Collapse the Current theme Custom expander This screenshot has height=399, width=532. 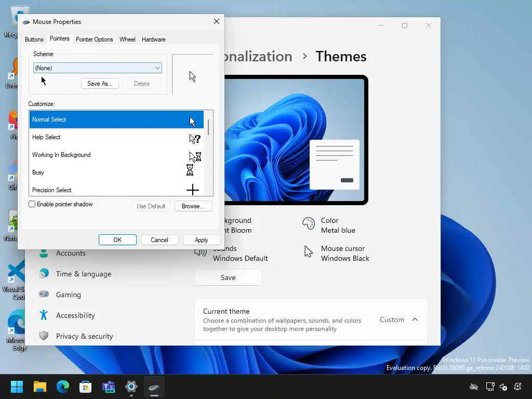click(x=415, y=320)
